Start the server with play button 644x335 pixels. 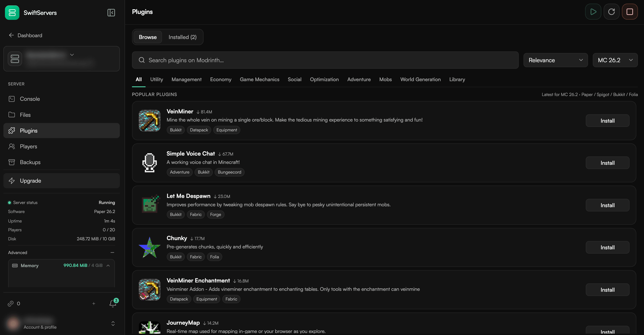(x=593, y=12)
